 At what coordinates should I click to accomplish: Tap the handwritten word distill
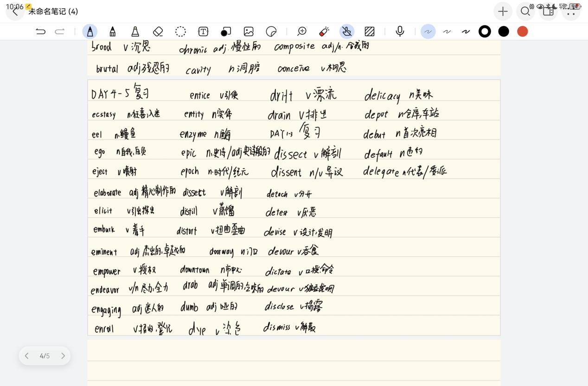[189, 212]
